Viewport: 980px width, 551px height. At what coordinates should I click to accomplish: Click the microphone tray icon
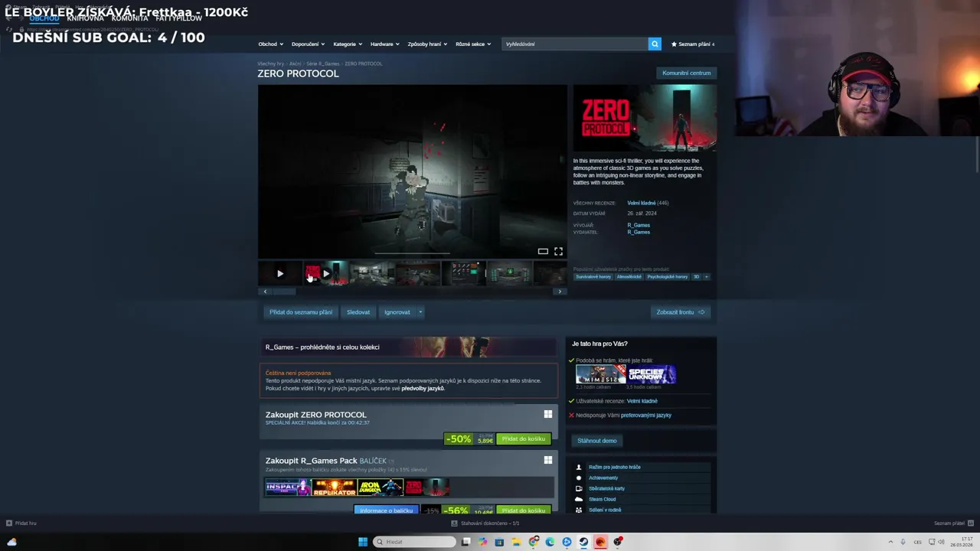click(x=903, y=542)
